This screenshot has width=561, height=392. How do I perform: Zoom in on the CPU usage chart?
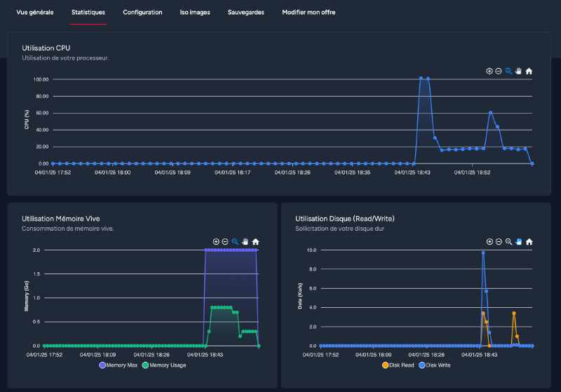pyautogui.click(x=489, y=71)
